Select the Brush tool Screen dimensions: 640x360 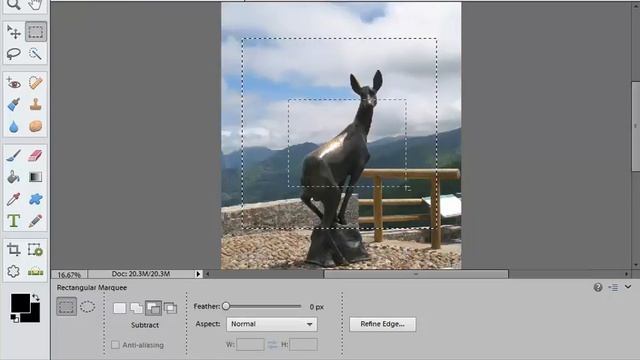(x=13, y=156)
